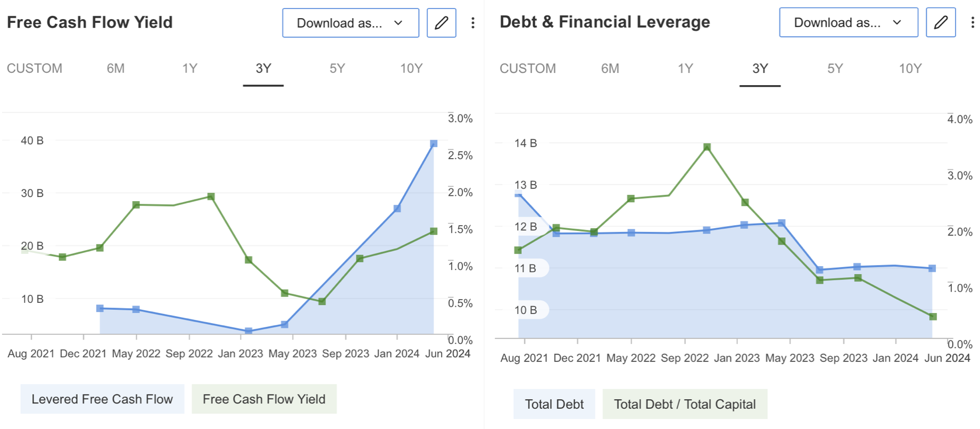Click the last blue Total Debt data point
Screen dimensions: 980x429
(x=932, y=268)
